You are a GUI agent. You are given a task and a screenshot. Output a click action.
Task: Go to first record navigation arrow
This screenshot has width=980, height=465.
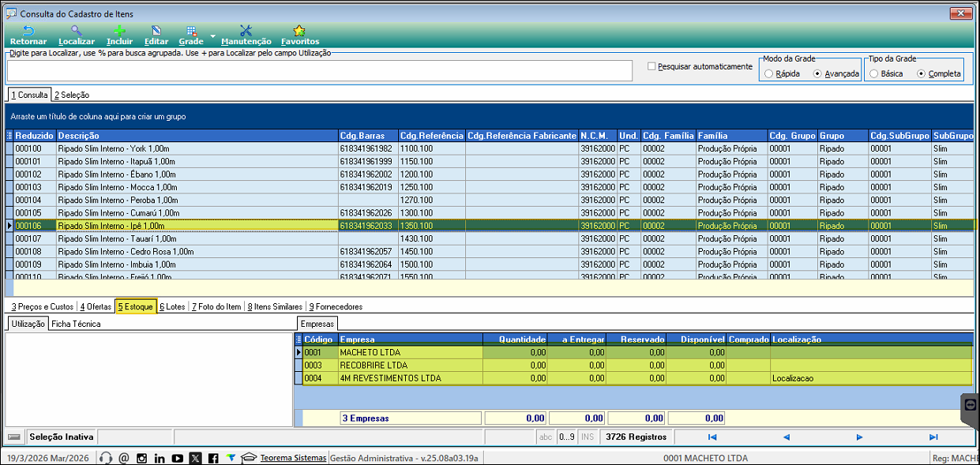click(712, 437)
